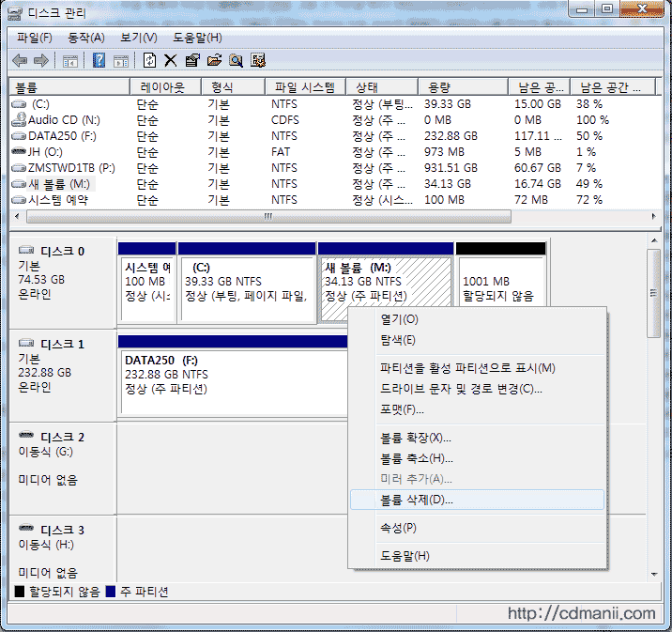Select 볼륨 확장(X)... menu entry
Screen dimensions: 672x632
click(x=477, y=438)
